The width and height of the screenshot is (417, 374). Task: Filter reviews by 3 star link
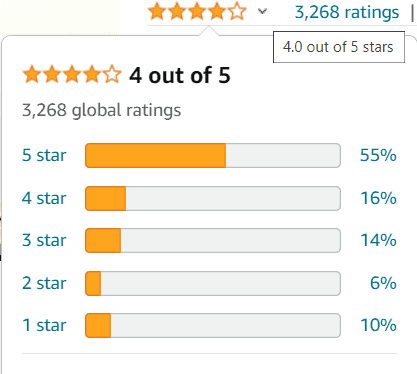(x=44, y=240)
